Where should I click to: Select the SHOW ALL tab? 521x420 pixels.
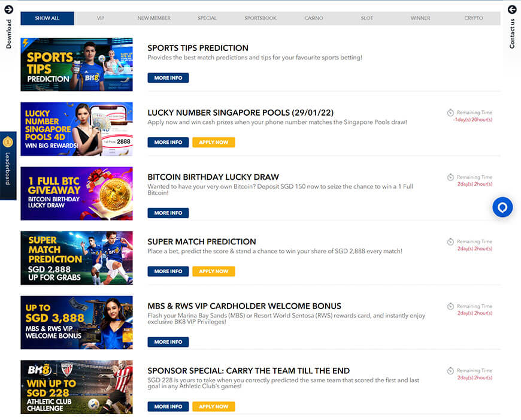pyautogui.click(x=47, y=19)
